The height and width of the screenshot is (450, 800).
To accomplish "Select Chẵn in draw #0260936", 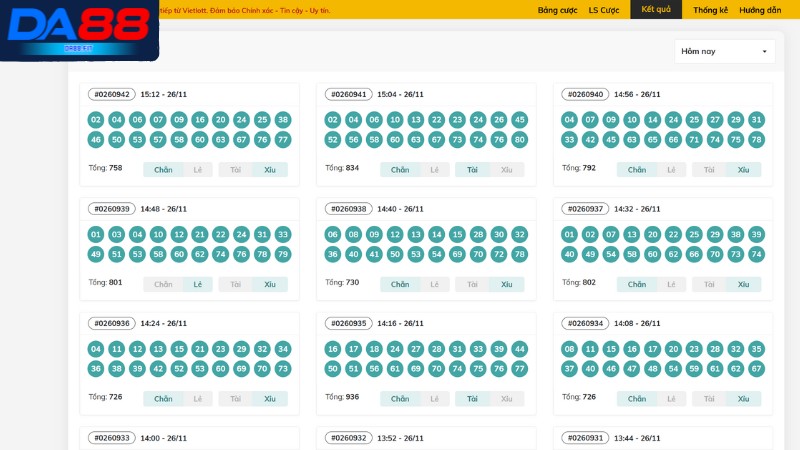I will 163,399.
